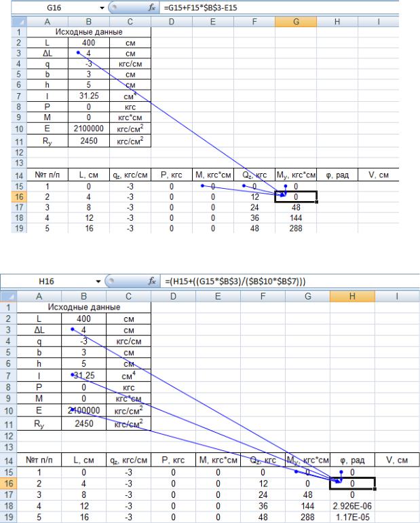
Task: Select highlighted column G header in G16 worksheet
Action: 296,22
